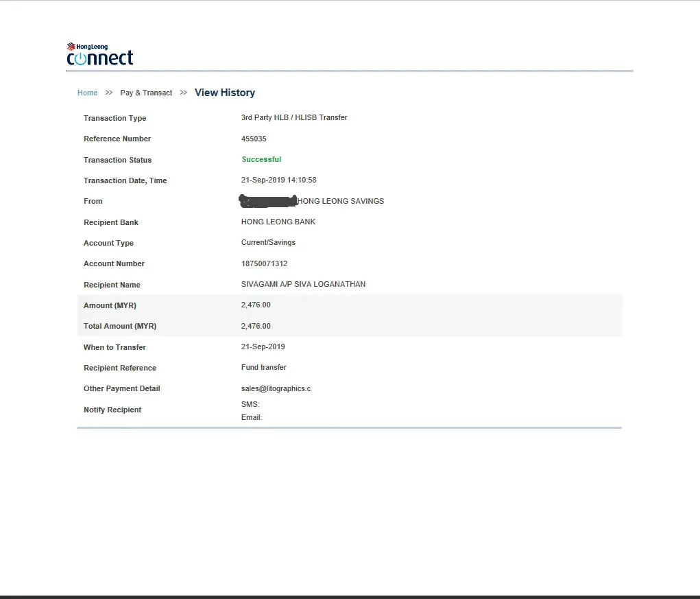Click the Account Number label
Viewport: 700px width, 599px height.
pos(114,264)
